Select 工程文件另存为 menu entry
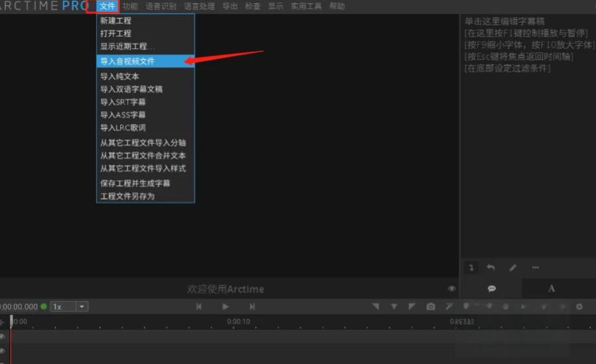 point(146,196)
